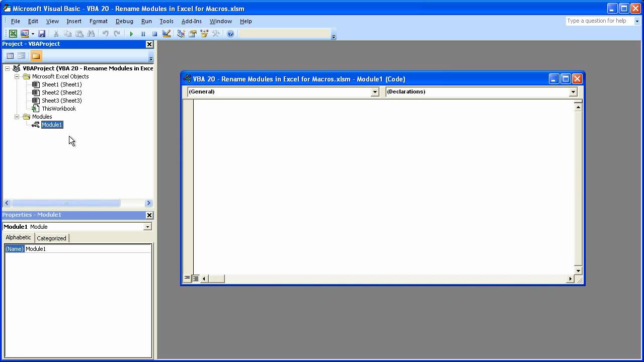Click the Cut scissors icon
Image resolution: width=644 pixels, height=362 pixels.
pos(56,34)
